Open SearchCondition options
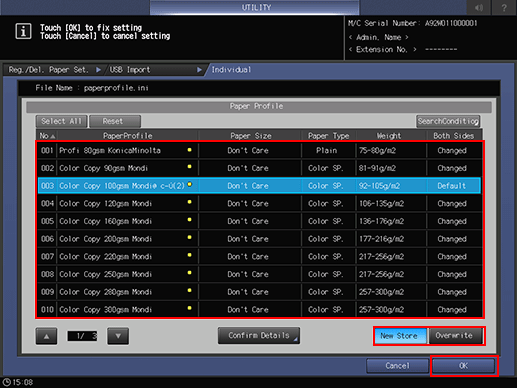Image resolution: width=517 pixels, height=388 pixels. click(x=448, y=121)
